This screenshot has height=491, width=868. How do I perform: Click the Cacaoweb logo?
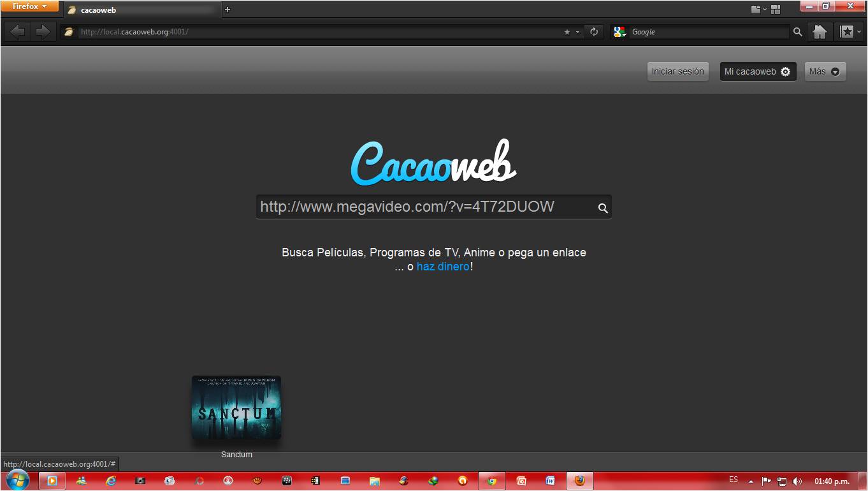point(433,163)
